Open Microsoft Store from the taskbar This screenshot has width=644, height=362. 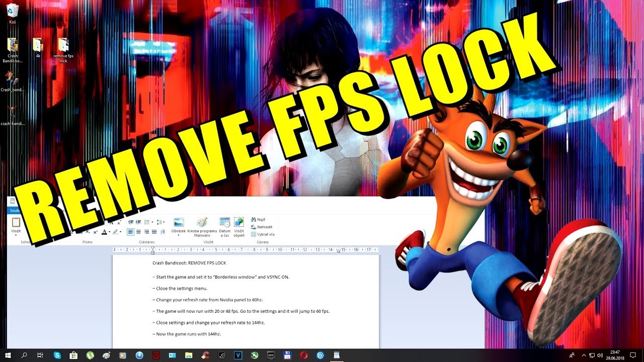point(73,355)
